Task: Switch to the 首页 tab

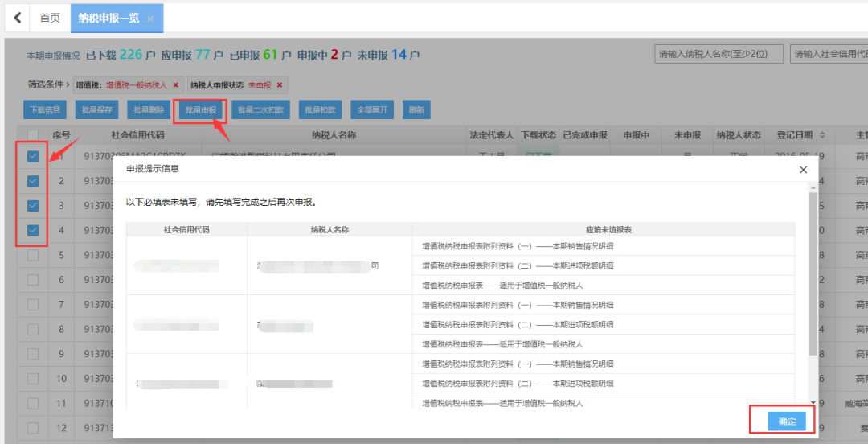Action: (x=50, y=18)
